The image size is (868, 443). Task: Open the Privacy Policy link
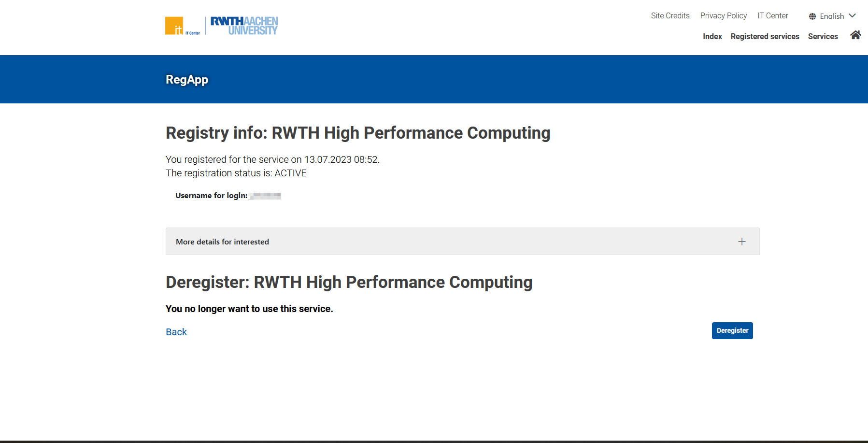tap(723, 16)
